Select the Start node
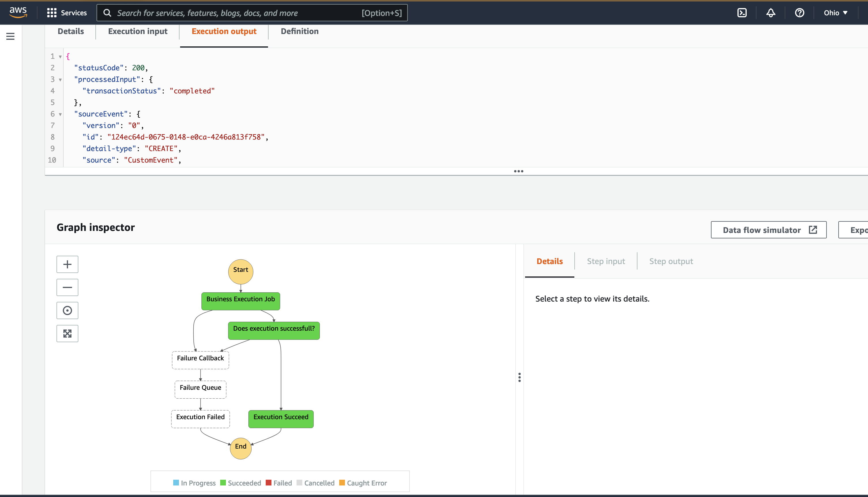 tap(241, 272)
